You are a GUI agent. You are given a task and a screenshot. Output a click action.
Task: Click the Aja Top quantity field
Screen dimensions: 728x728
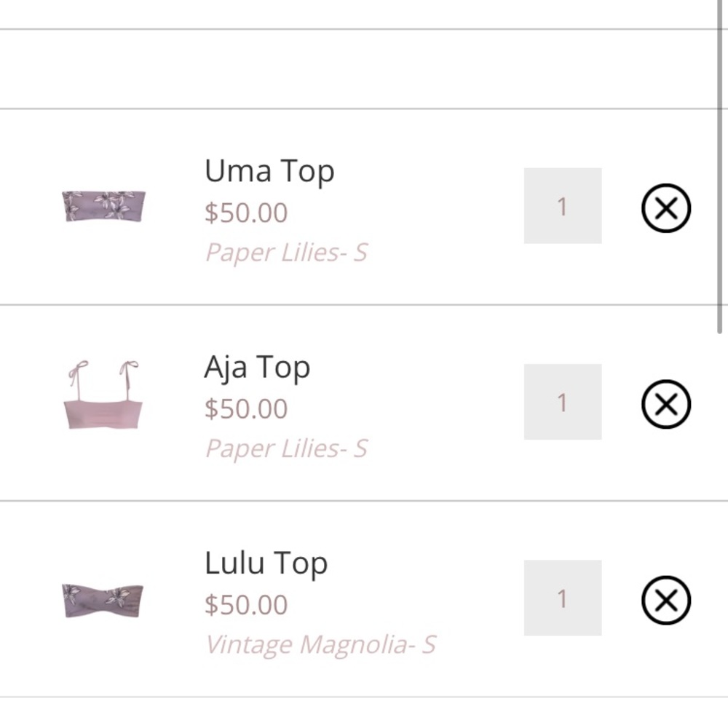pyautogui.click(x=562, y=402)
